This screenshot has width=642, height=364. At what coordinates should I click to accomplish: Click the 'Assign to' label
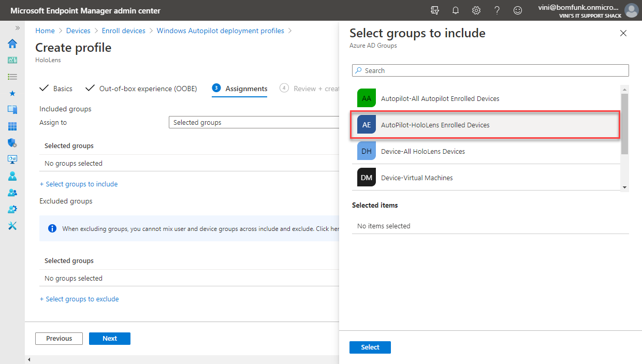(x=53, y=123)
